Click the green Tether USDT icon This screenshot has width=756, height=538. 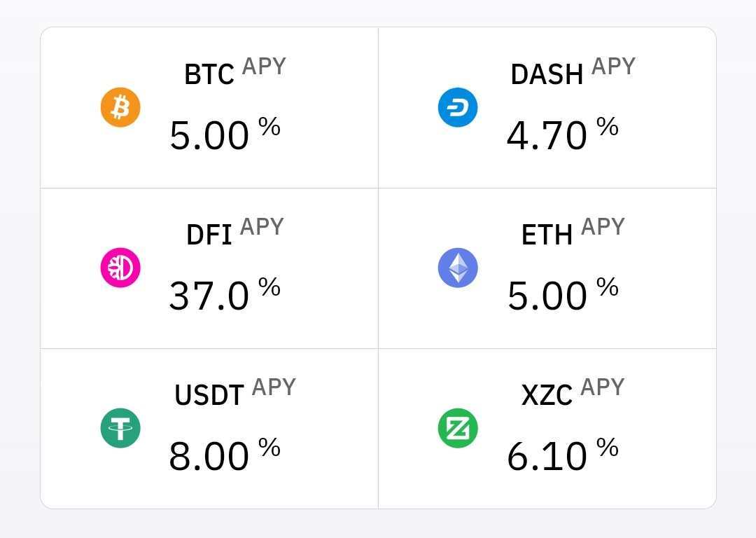120,428
